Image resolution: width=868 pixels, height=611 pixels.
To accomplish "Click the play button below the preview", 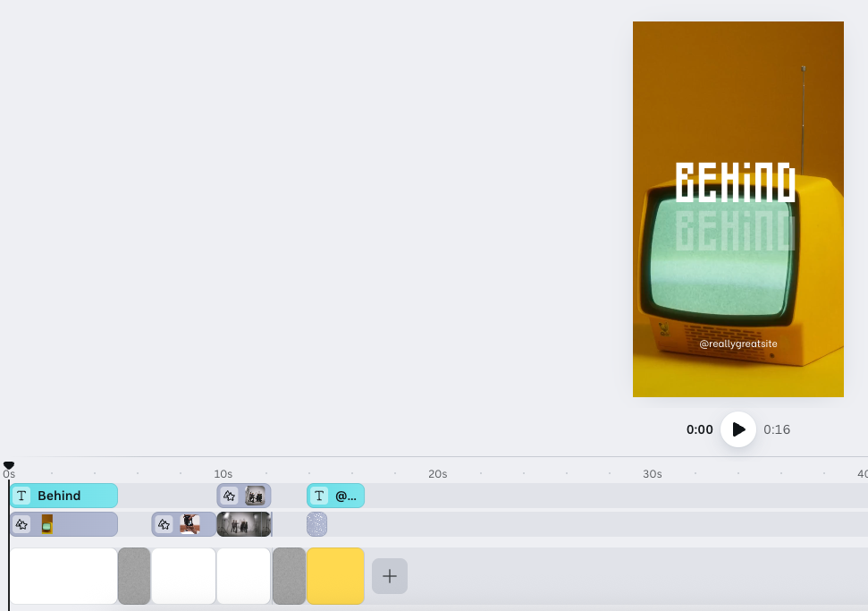I will coord(737,429).
